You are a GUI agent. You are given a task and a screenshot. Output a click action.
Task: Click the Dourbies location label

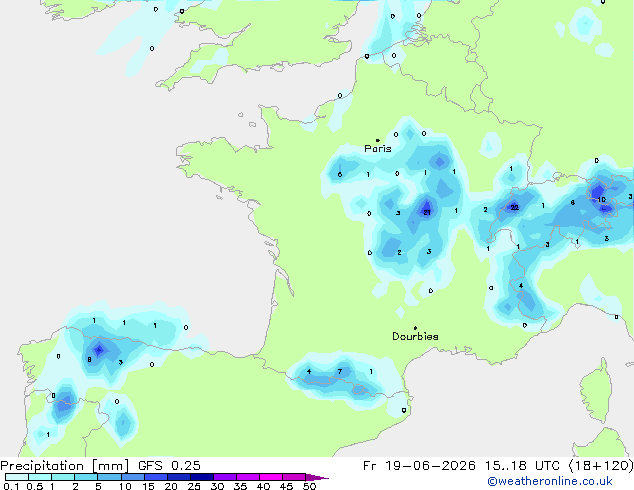415,336
